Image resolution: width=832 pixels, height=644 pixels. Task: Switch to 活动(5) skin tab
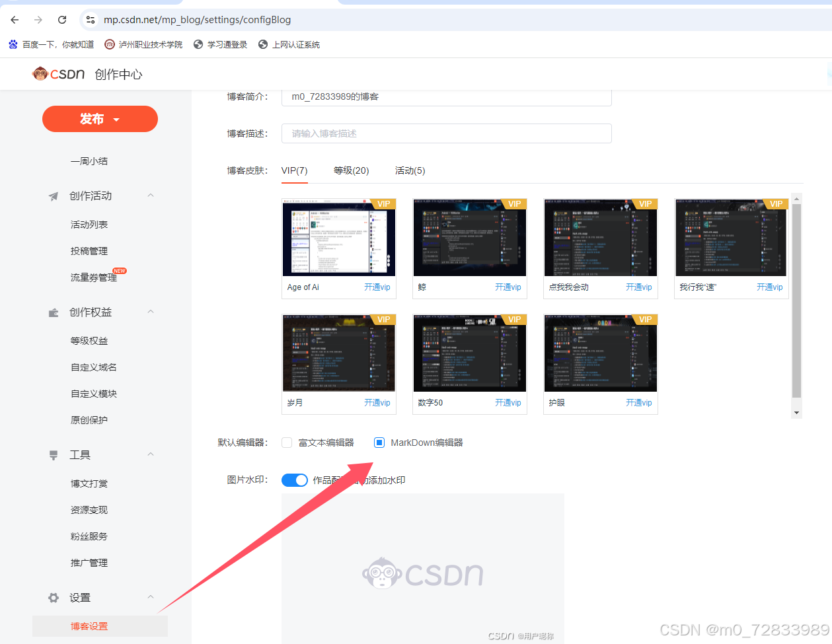[410, 170]
